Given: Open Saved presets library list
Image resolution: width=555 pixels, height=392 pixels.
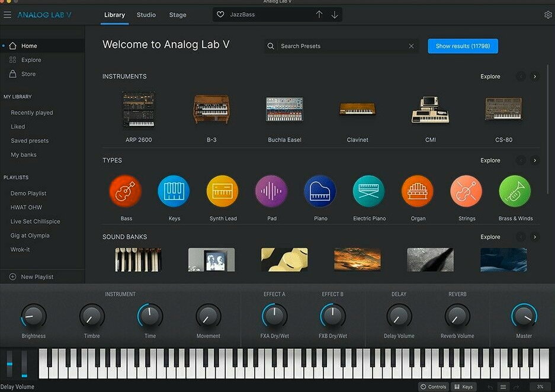Looking at the screenshot, I should [x=30, y=140].
